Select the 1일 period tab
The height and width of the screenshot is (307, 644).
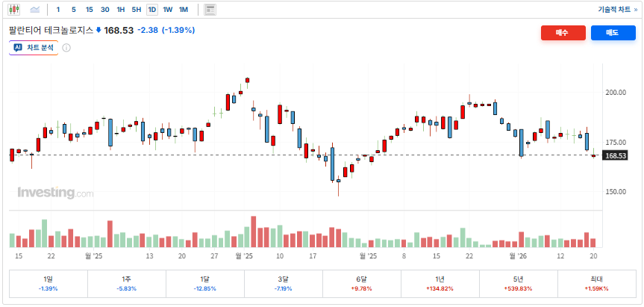(x=48, y=284)
